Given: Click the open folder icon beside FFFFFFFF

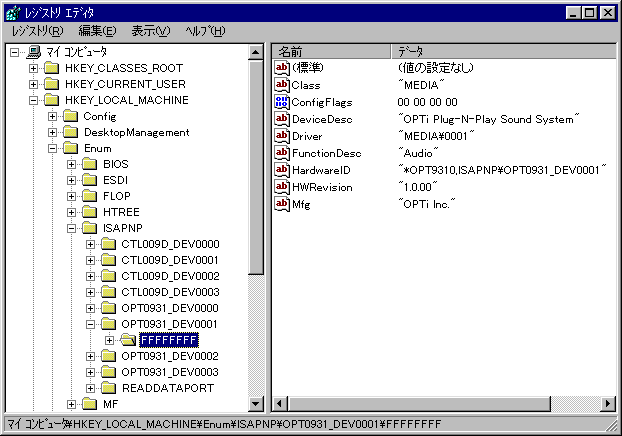Looking at the screenshot, I should point(128,340).
